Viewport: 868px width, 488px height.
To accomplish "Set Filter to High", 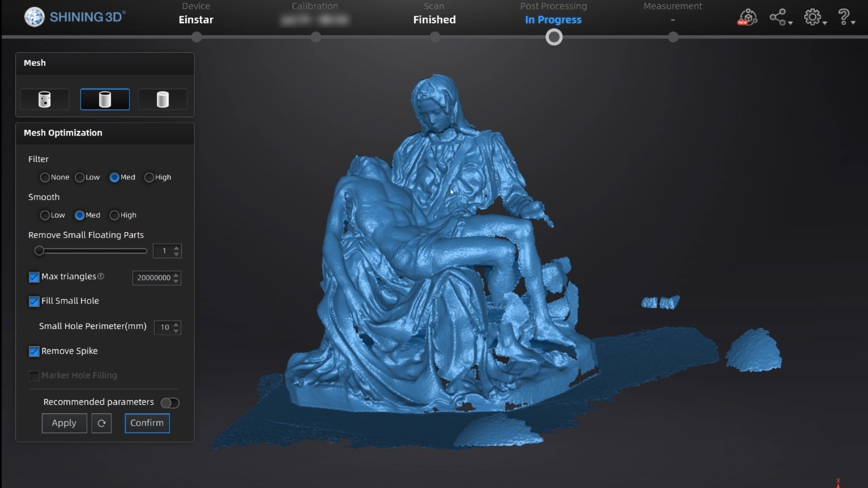I will (x=149, y=178).
